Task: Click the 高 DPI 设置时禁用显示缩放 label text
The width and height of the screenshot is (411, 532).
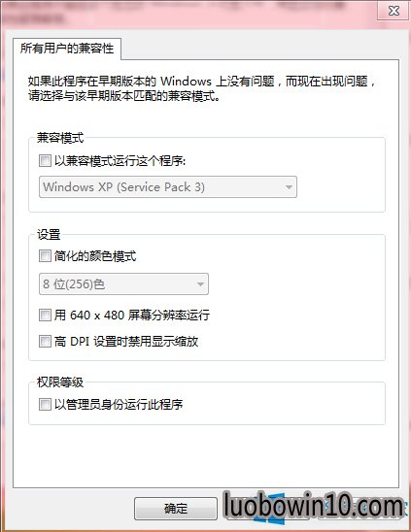Action: [126, 341]
